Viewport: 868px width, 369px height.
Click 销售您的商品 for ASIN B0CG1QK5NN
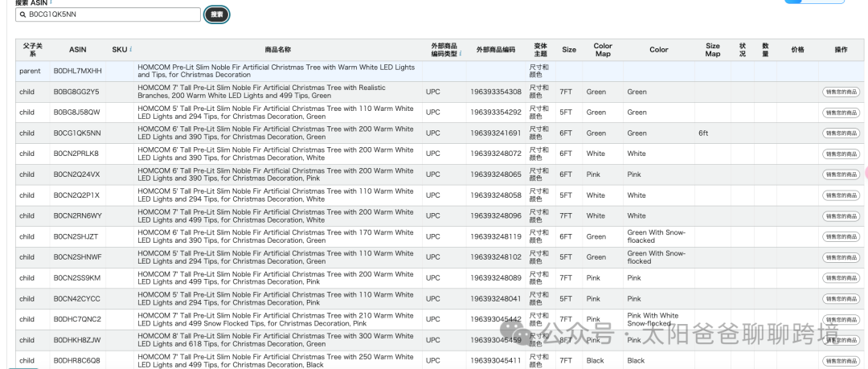point(841,133)
